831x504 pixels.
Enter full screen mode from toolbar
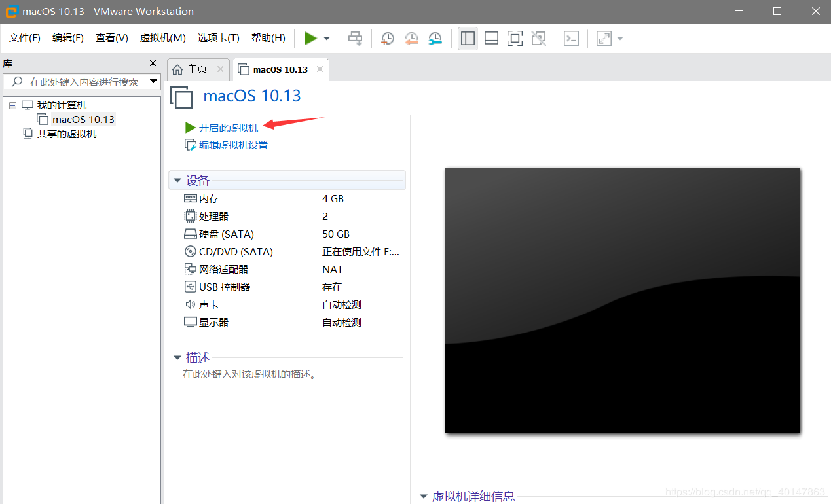coord(515,39)
